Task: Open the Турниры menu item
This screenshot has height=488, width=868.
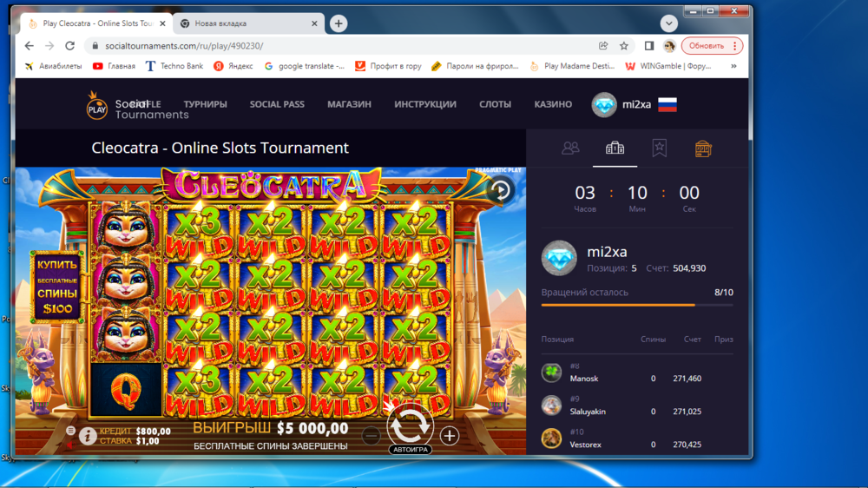Action: point(205,104)
